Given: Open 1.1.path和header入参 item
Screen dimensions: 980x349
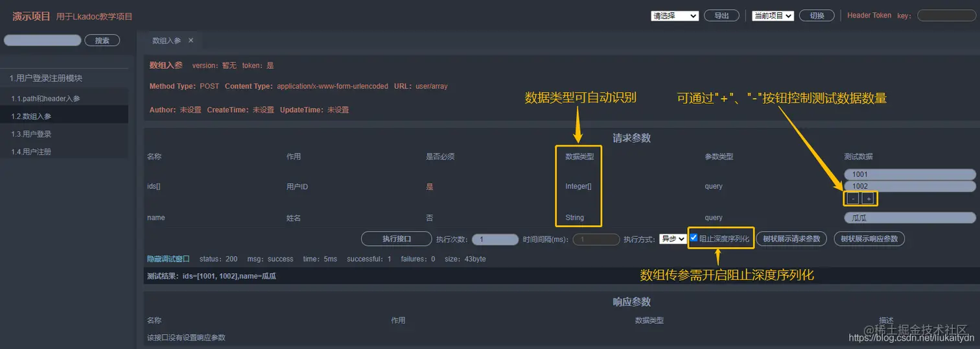Looking at the screenshot, I should tap(64, 99).
